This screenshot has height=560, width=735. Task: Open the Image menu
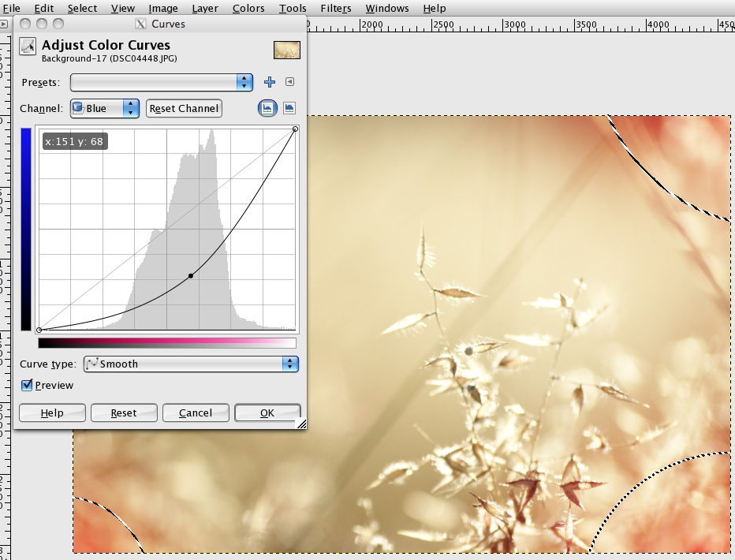coord(163,8)
